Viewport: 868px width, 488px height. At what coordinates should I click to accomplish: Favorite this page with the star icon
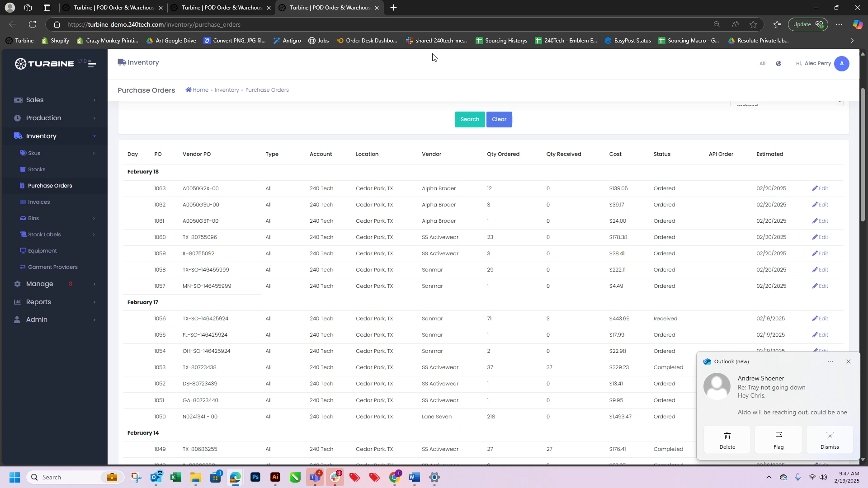click(753, 24)
